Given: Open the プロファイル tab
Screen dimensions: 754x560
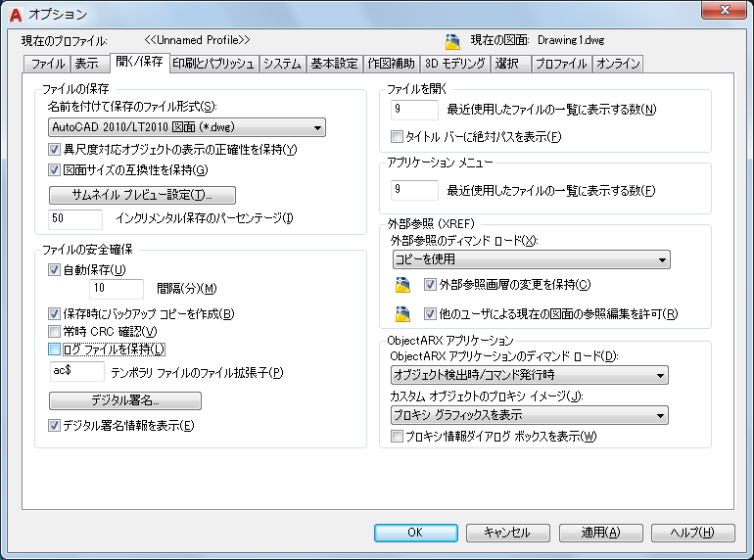Looking at the screenshot, I should click(x=561, y=64).
